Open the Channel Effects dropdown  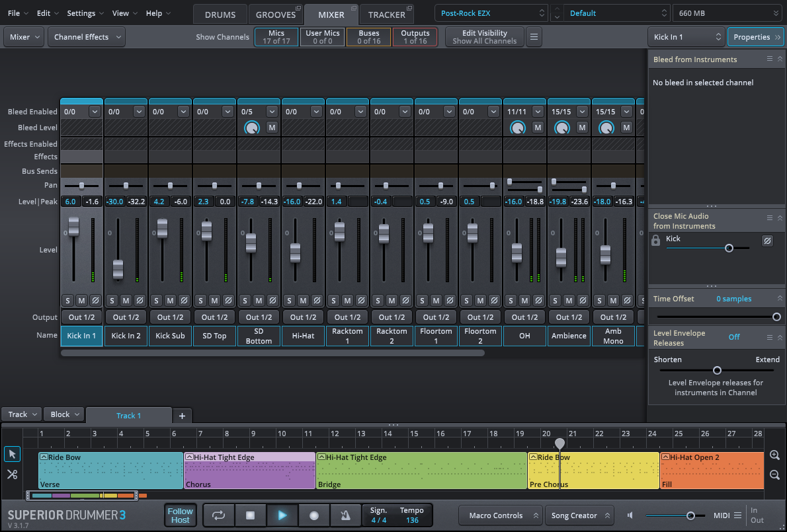click(x=86, y=37)
